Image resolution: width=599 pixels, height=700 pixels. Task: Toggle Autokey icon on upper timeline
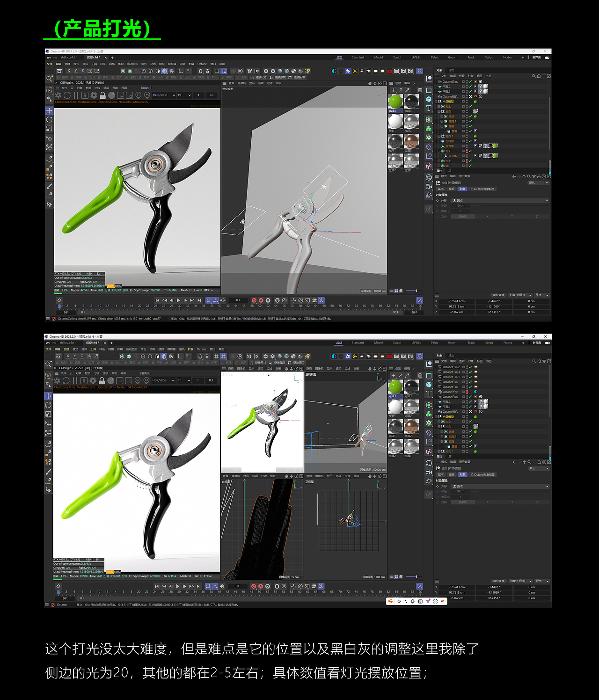261,300
